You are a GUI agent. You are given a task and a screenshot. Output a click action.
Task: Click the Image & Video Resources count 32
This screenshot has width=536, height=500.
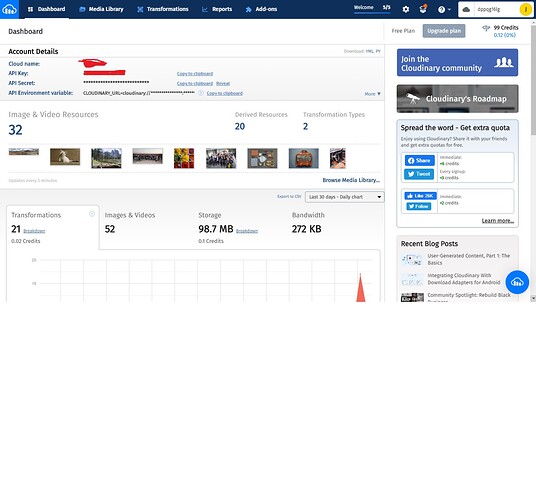tap(15, 130)
